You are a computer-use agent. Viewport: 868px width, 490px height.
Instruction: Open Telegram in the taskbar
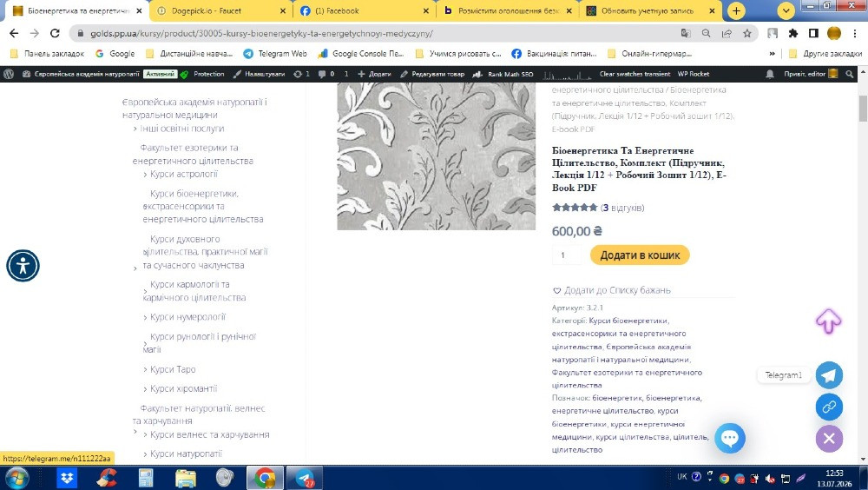tap(305, 477)
